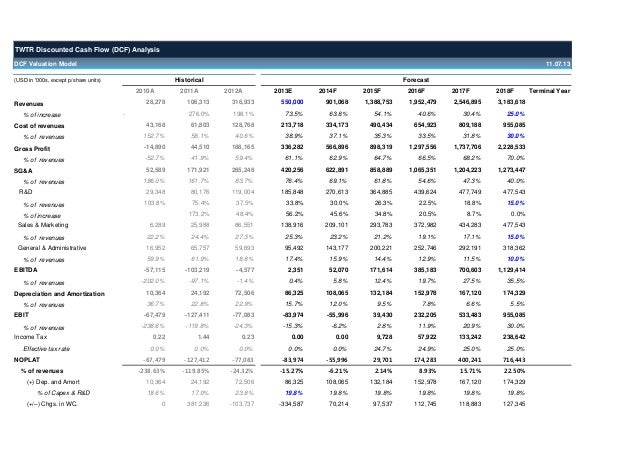Select the 'SG&A' row label
The width and height of the screenshot is (638, 452).
[23, 171]
